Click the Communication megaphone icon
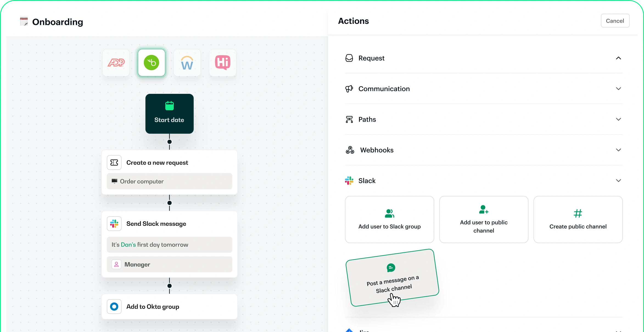Image resolution: width=644 pixels, height=332 pixels. [x=349, y=89]
